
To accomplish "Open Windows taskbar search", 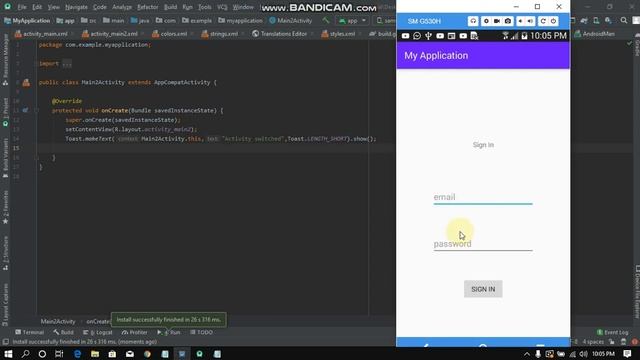I will pos(25,353).
